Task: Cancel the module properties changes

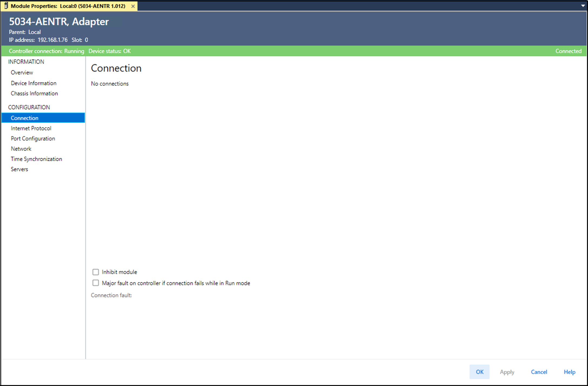Action: [x=539, y=372]
